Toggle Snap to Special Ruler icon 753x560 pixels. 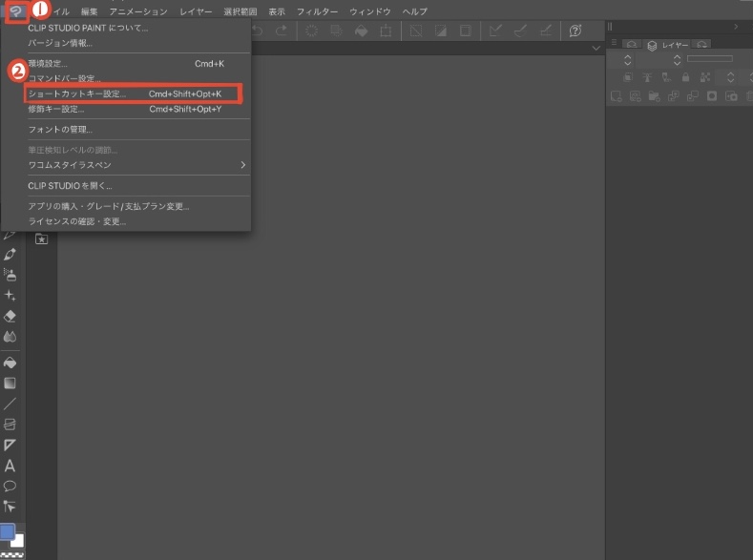click(x=520, y=31)
